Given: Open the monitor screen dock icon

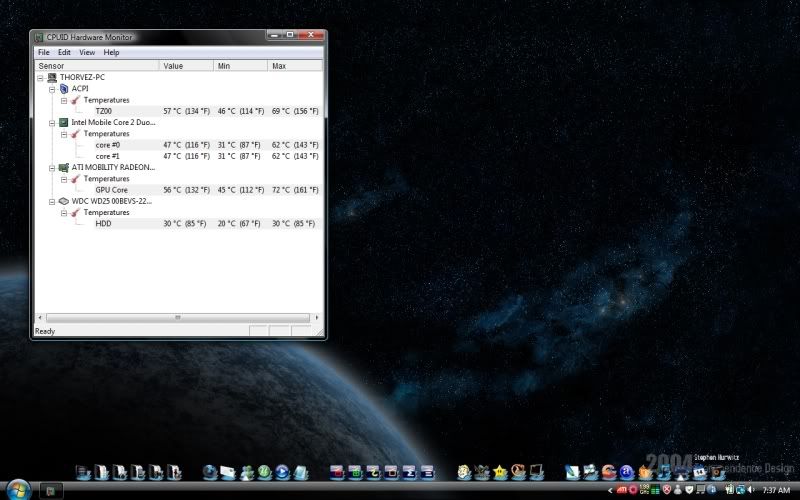Looking at the screenshot, I should point(536,472).
